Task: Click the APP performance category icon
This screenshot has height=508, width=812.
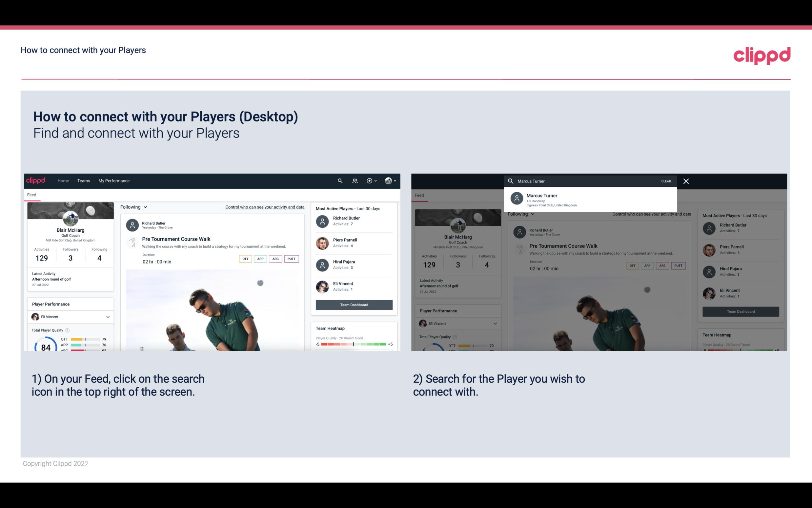Action: tap(259, 258)
